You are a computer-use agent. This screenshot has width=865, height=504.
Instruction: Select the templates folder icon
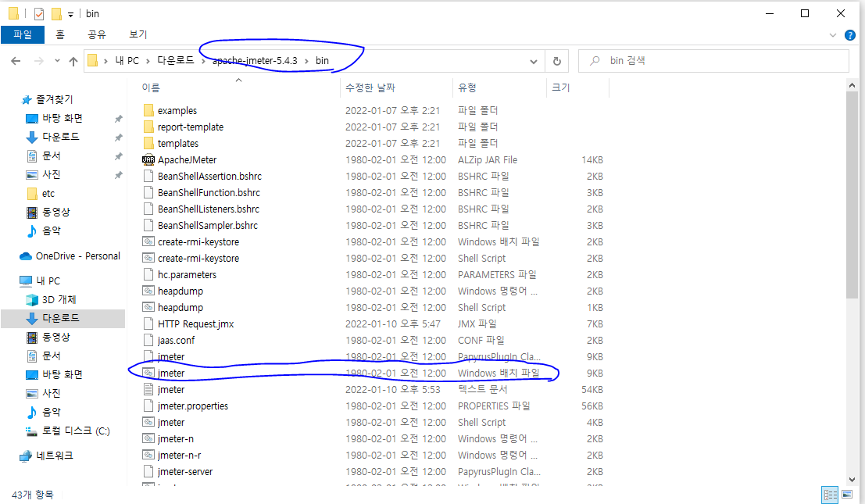point(148,143)
